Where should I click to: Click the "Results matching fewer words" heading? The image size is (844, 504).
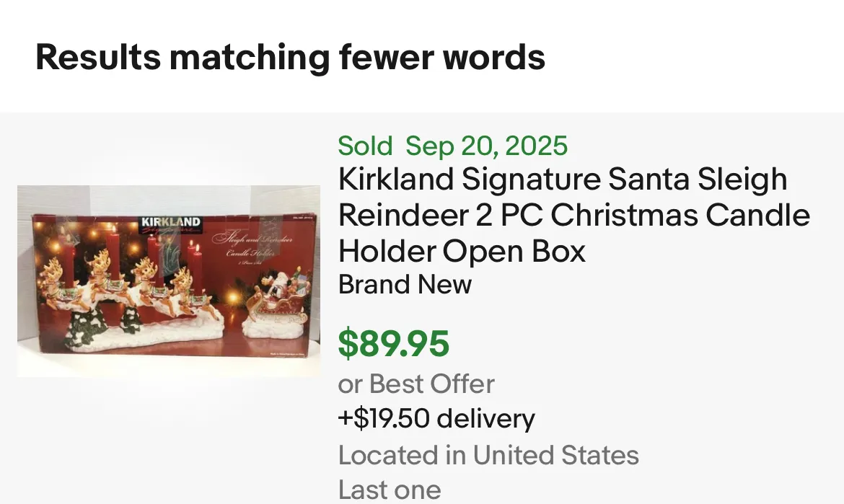(x=290, y=57)
